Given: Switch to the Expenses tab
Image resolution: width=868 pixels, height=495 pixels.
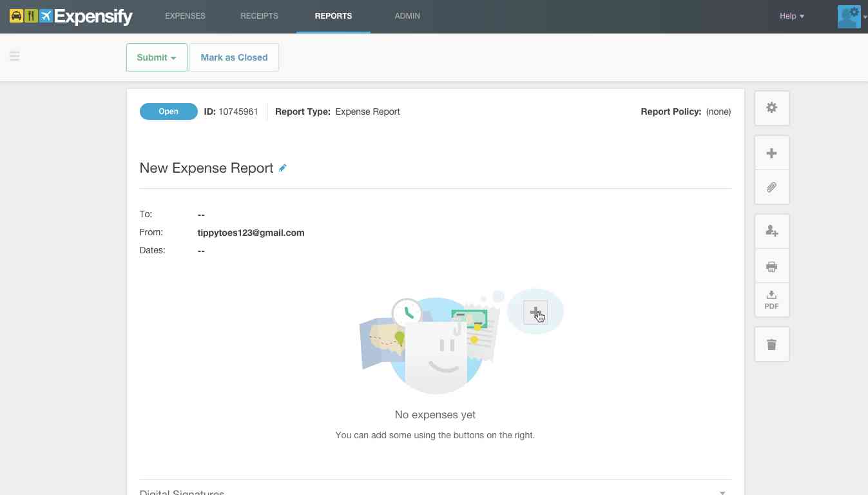Looking at the screenshot, I should [185, 16].
